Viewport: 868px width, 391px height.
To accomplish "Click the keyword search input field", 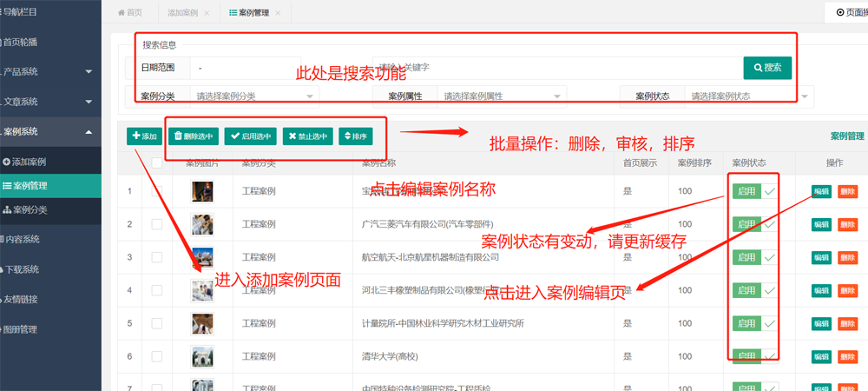I will point(557,68).
